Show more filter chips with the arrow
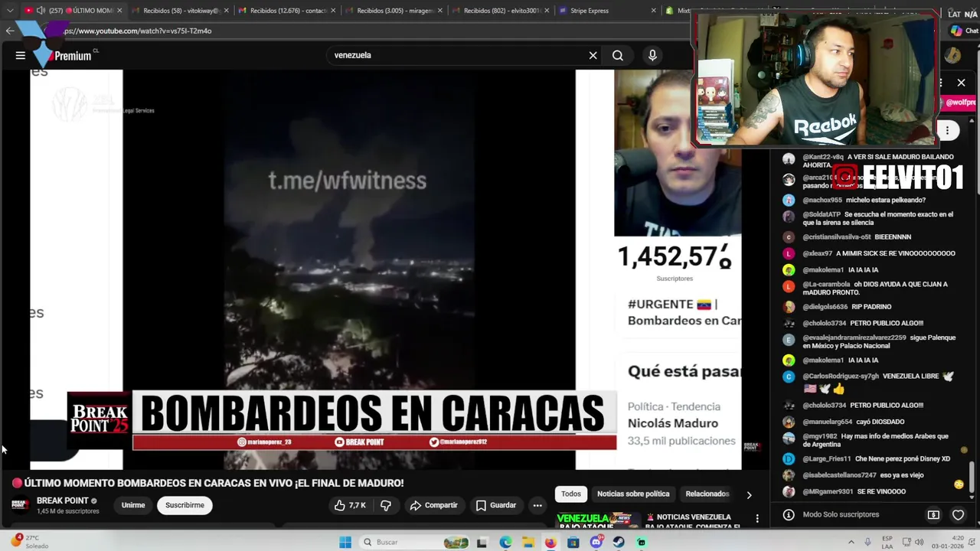The width and height of the screenshot is (980, 551). [x=749, y=494]
